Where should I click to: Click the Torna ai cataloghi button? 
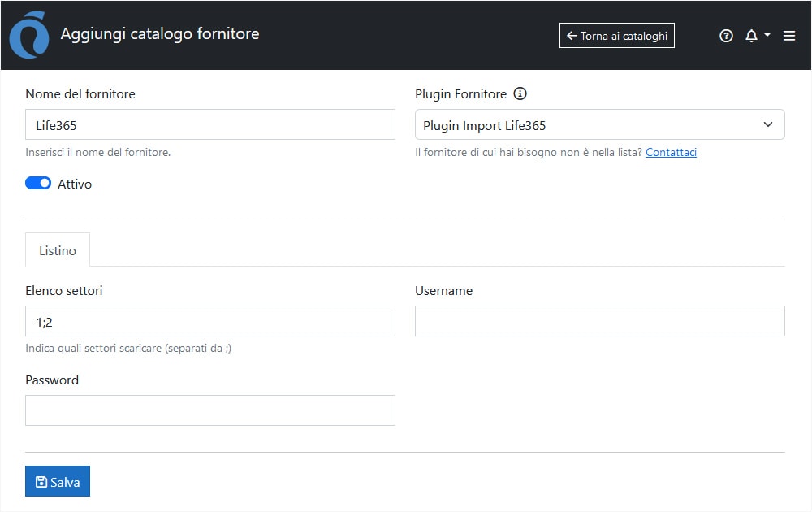pyautogui.click(x=617, y=36)
